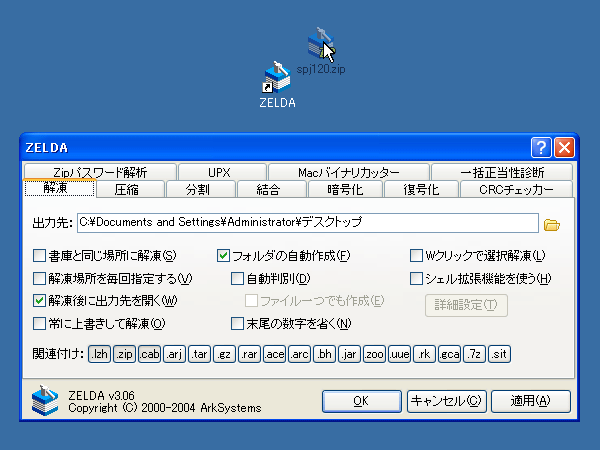The height and width of the screenshot is (450, 600).
Task: Toggle the .sit association button
Action: click(x=499, y=354)
